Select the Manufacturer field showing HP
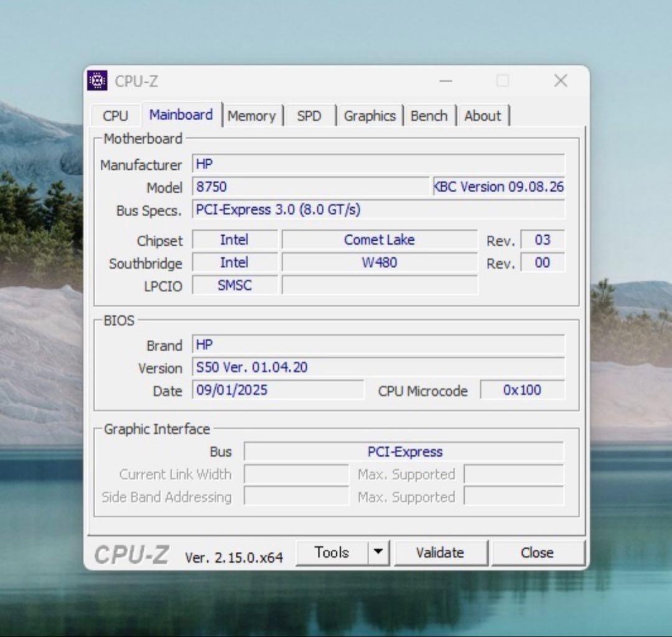The width and height of the screenshot is (672, 637). pyautogui.click(x=378, y=164)
